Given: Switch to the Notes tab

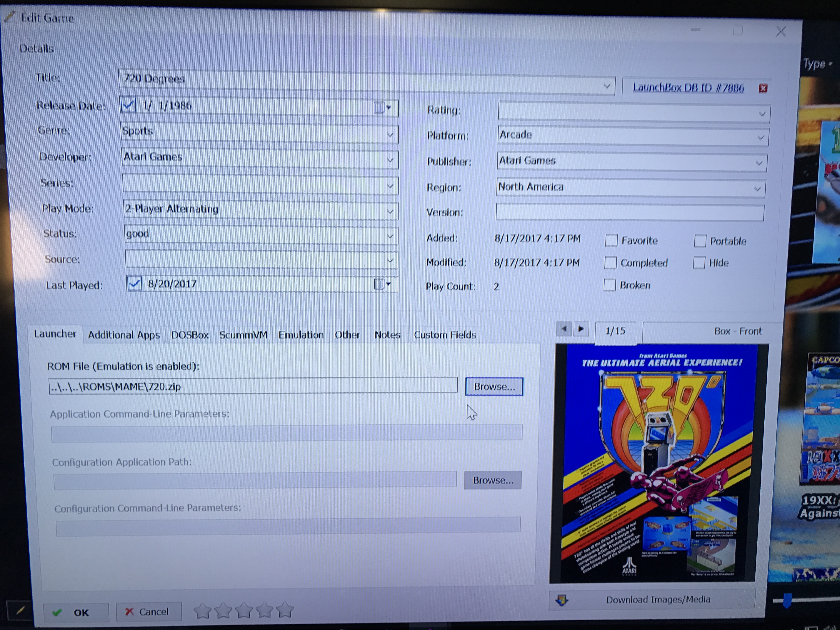Looking at the screenshot, I should [387, 335].
